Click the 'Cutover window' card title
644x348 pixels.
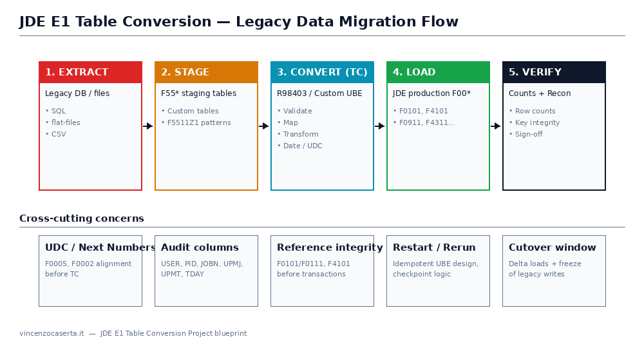point(553,247)
